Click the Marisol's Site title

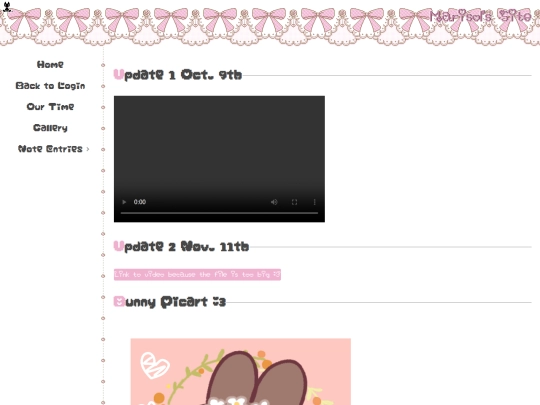point(480,16)
